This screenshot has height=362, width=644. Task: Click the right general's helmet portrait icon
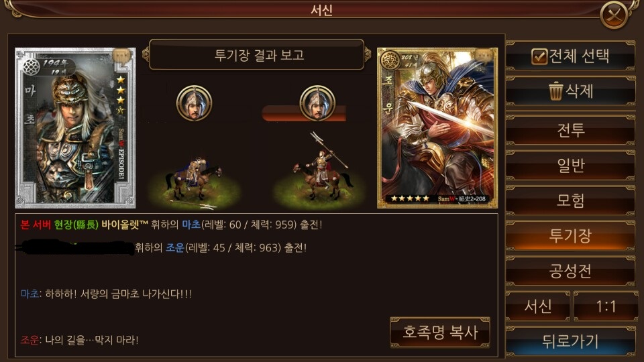coord(317,103)
